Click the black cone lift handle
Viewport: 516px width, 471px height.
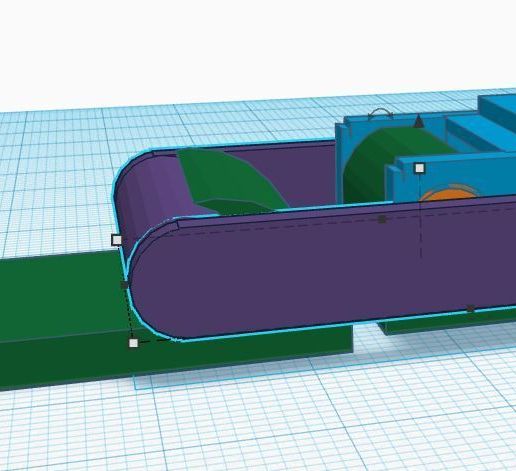point(419,121)
